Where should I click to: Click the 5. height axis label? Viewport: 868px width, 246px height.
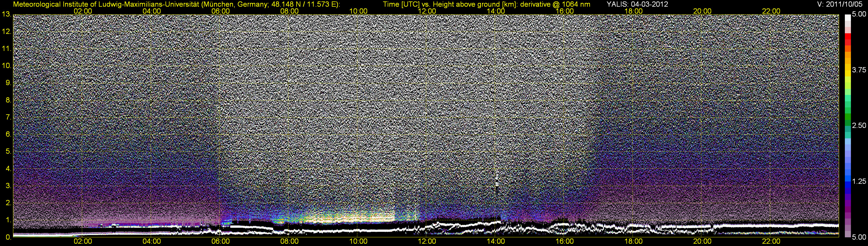8,152
